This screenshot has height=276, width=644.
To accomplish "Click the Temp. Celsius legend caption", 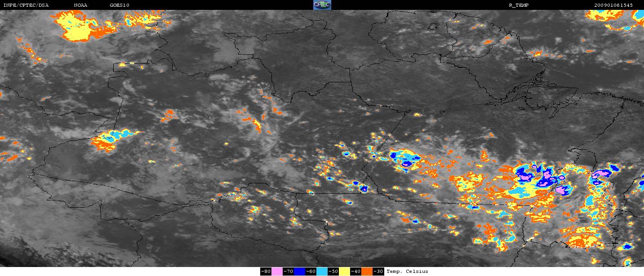I will (407, 272).
